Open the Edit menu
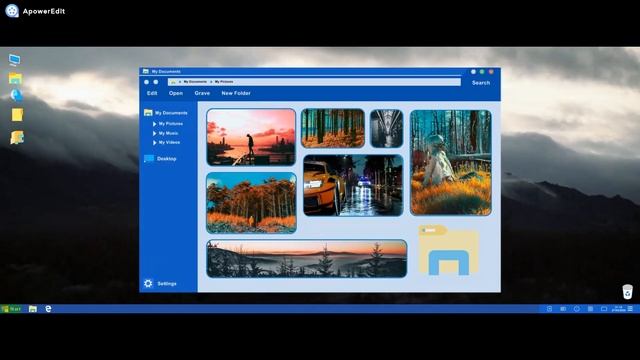640x360 pixels. 152,93
